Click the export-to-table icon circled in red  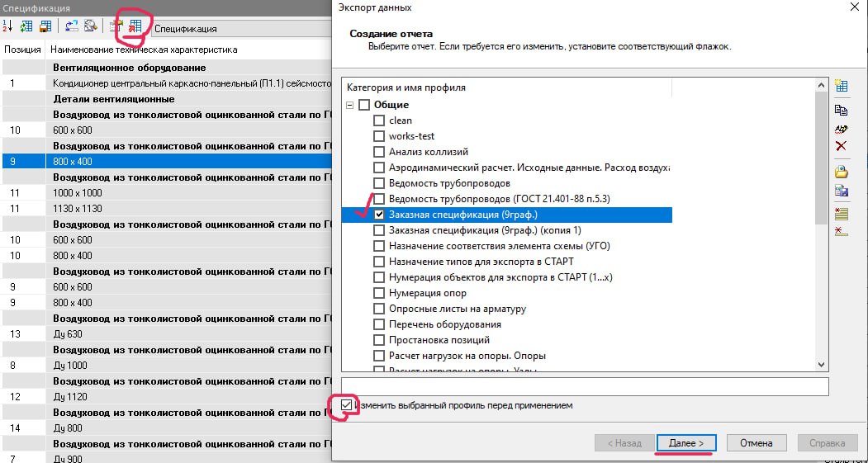[135, 26]
